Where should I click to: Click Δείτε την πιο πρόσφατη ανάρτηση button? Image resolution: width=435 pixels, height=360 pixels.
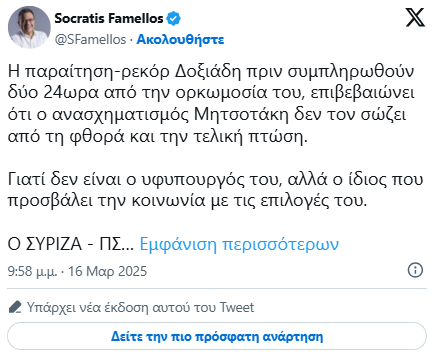coord(217,336)
